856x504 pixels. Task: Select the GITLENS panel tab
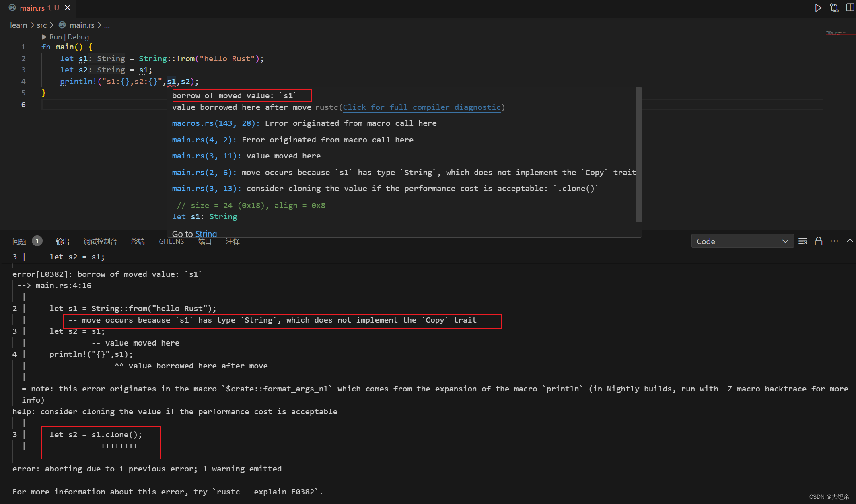click(x=171, y=241)
